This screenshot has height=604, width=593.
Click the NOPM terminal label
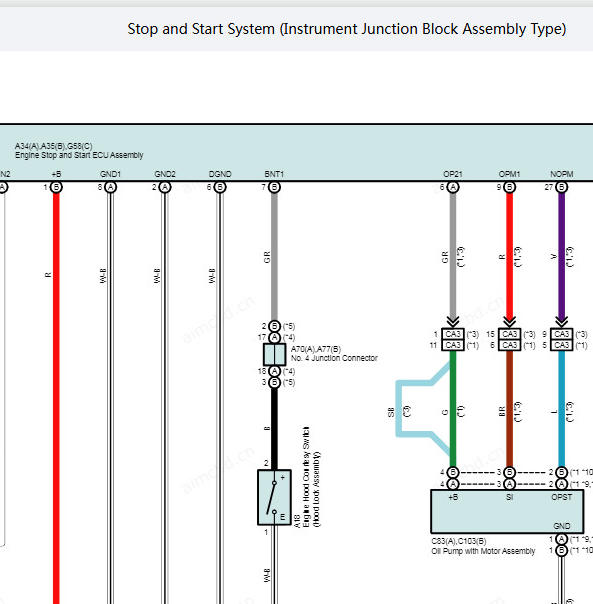pyautogui.click(x=562, y=174)
